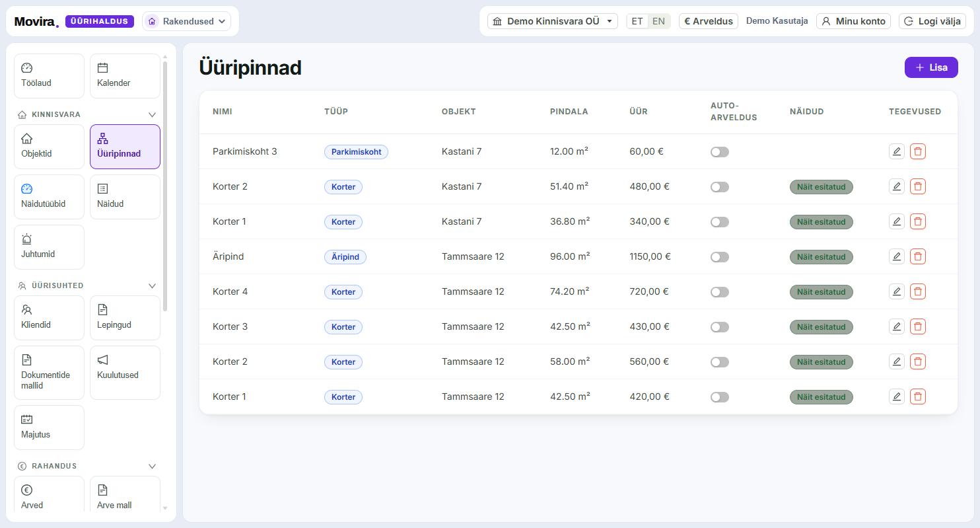980x528 pixels.
Task: Click the sidebar vertical scrollbar
Action: tap(165, 185)
